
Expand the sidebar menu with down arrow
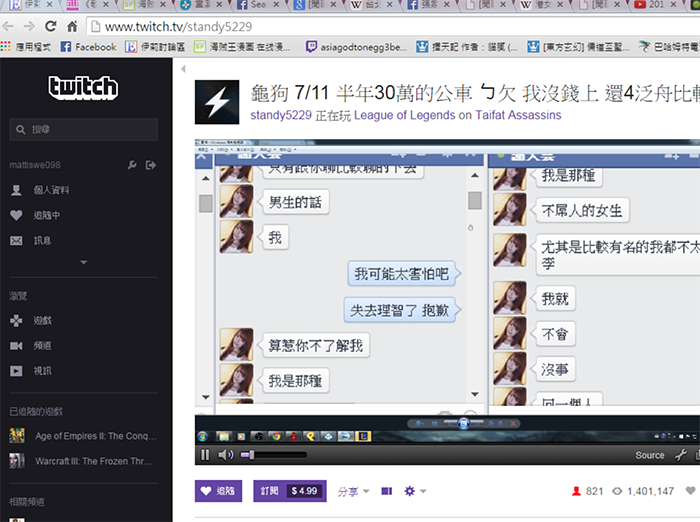[x=84, y=263]
